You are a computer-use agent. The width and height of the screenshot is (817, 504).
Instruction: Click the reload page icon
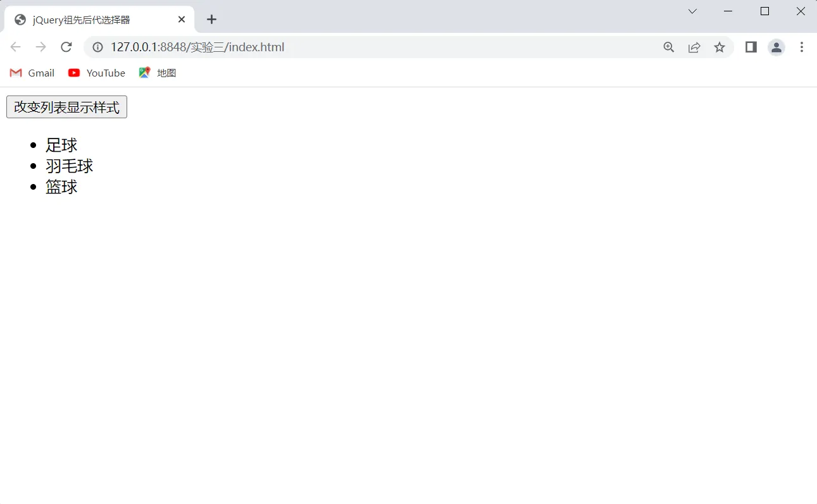[66, 47]
